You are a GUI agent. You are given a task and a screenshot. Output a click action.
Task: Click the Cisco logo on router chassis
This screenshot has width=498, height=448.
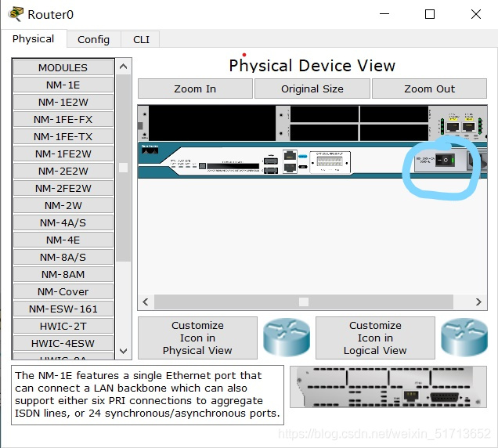[x=150, y=150]
